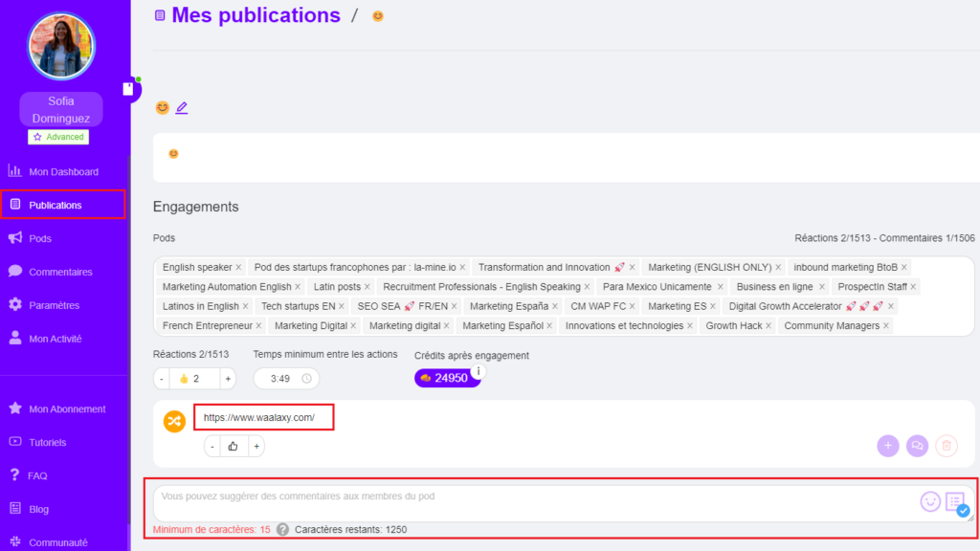980x551 pixels.
Task: Click the orange shuffle icon beside the URL
Action: 174,421
